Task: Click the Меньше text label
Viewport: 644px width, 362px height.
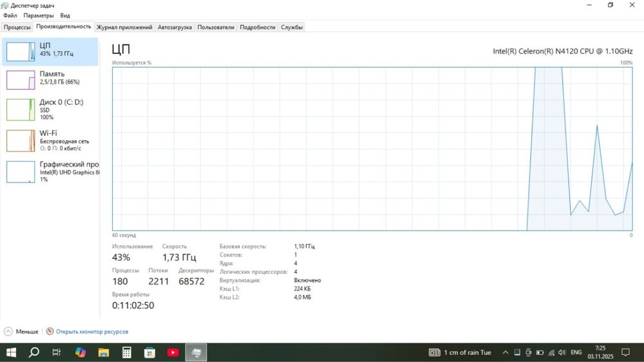Action: 27,332
